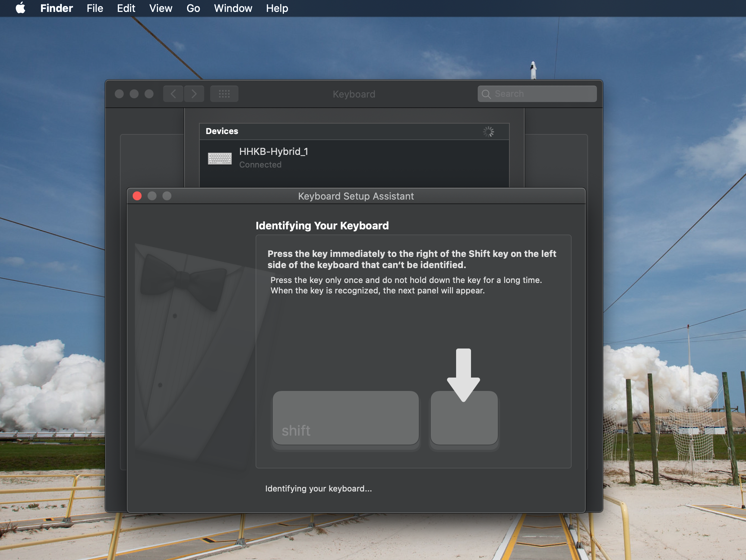This screenshot has height=560, width=746.
Task: Click the back navigation arrow
Action: 173,94
